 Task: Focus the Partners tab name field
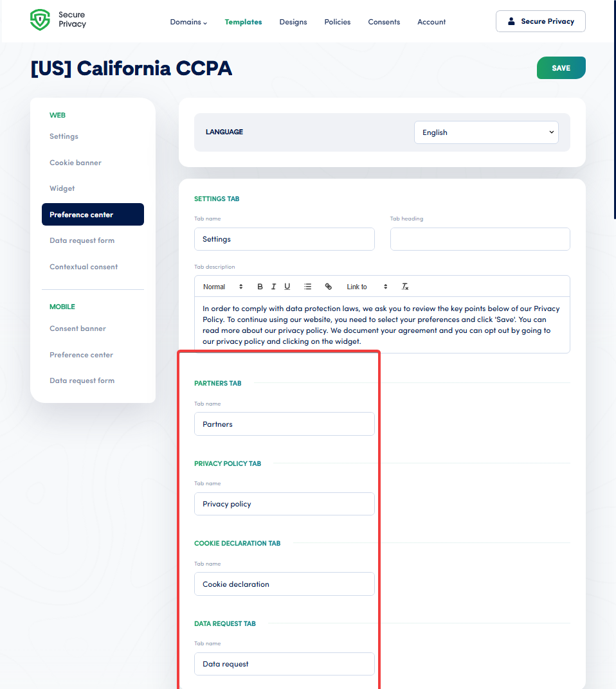tap(284, 424)
